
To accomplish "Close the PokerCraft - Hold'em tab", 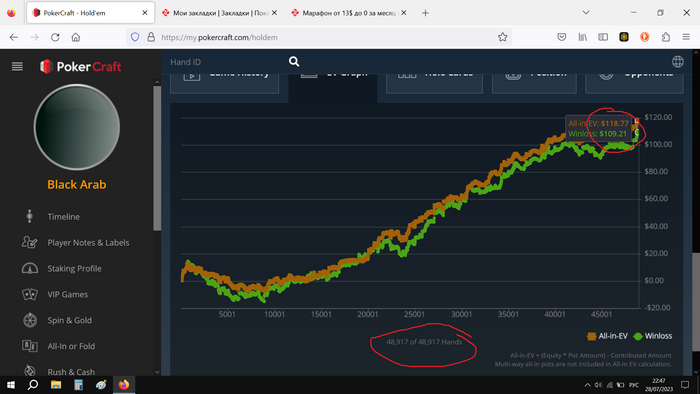I will pyautogui.click(x=145, y=13).
